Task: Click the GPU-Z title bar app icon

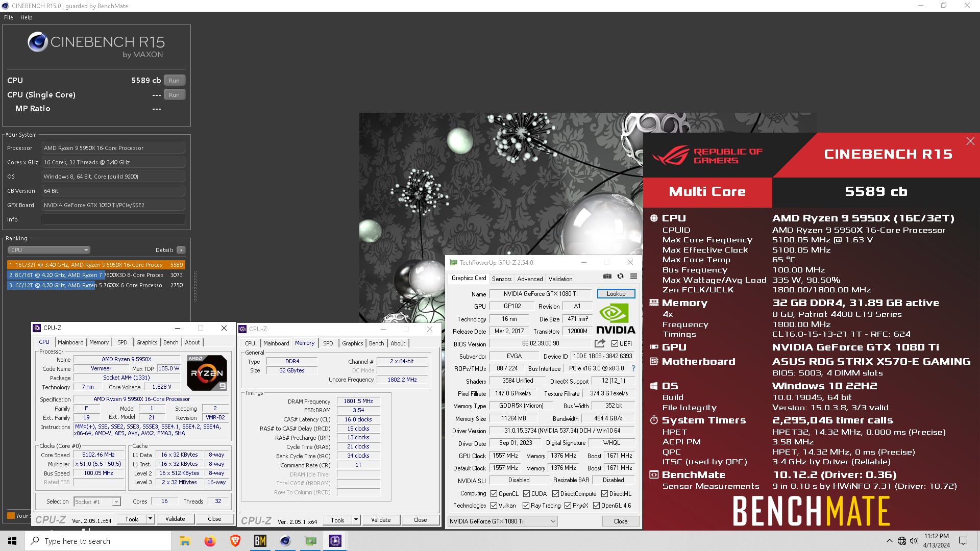Action: [453, 263]
